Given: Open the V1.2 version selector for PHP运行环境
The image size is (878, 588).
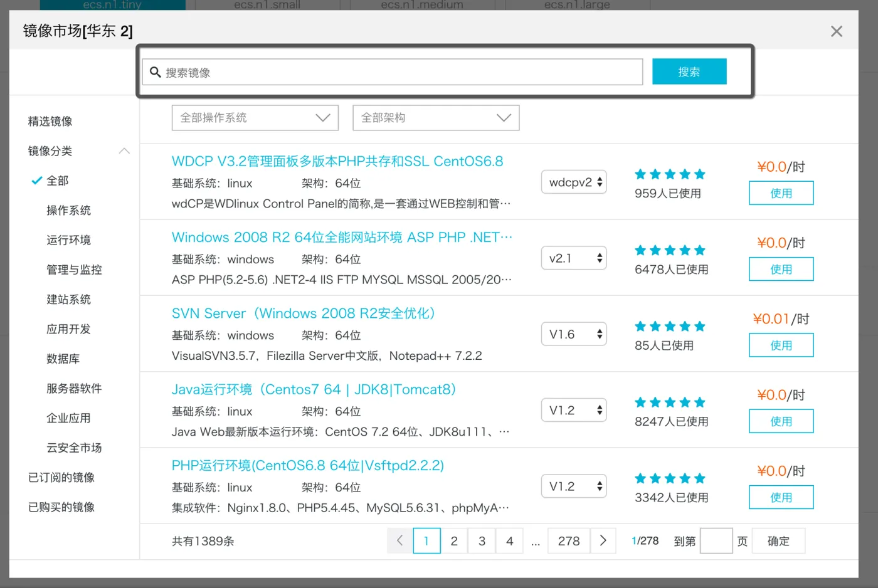Looking at the screenshot, I should tap(574, 486).
